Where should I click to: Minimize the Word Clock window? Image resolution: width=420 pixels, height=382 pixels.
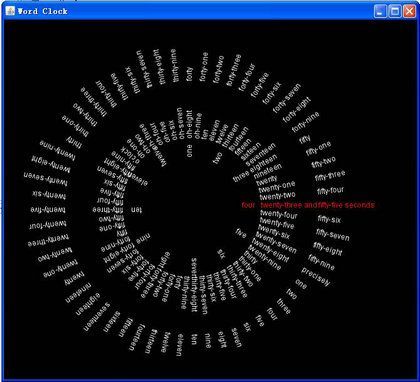pyautogui.click(x=380, y=11)
